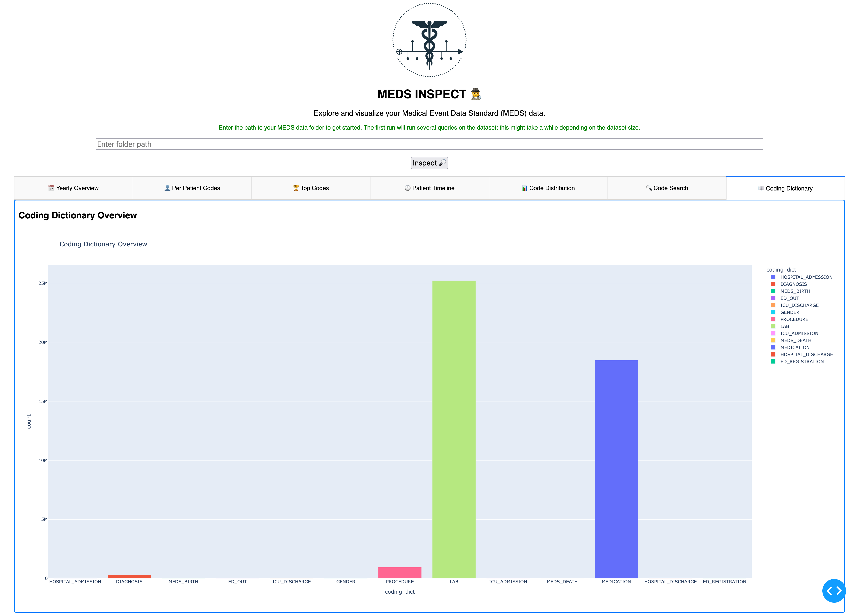This screenshot has height=616, width=859.
Task: Toggle LAB series in the legend
Action: tap(784, 326)
